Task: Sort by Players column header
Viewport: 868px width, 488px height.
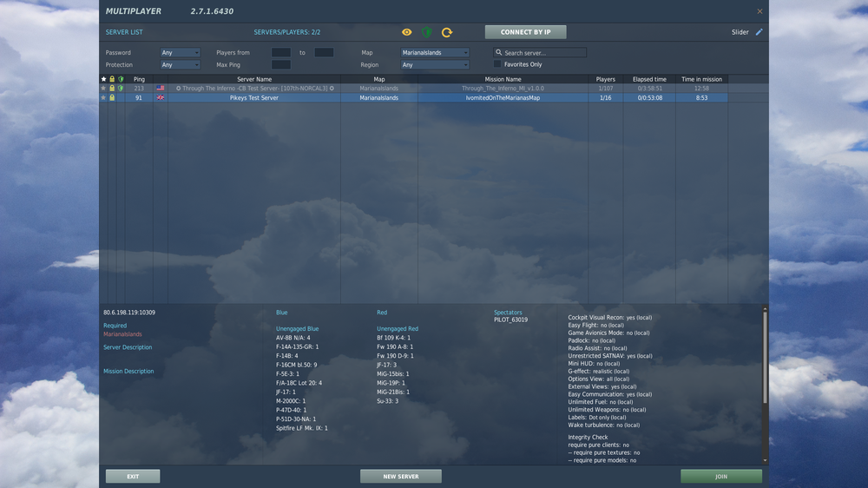Action: click(606, 79)
